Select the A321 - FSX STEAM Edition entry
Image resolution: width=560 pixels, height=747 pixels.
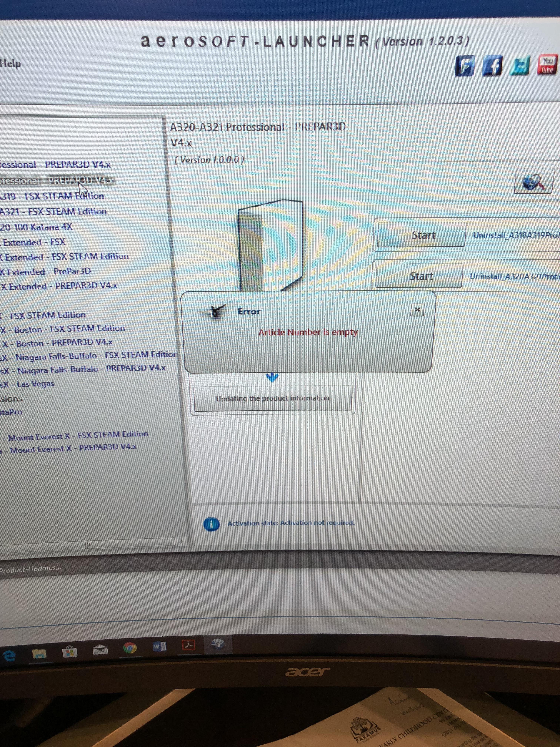coord(53,211)
